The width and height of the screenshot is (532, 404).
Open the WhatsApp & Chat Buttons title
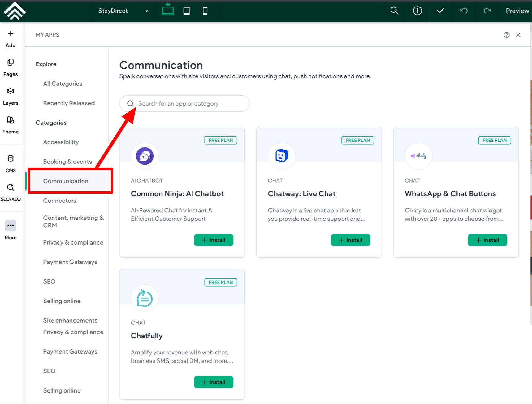click(x=450, y=194)
